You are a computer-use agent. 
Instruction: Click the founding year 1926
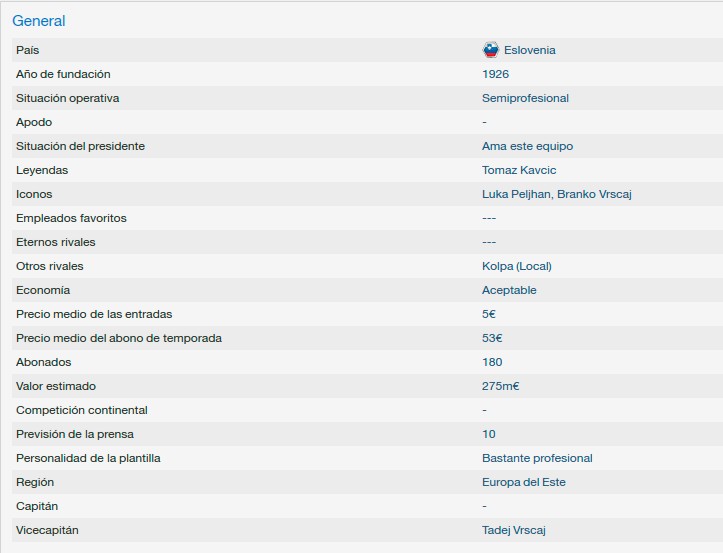click(495, 74)
